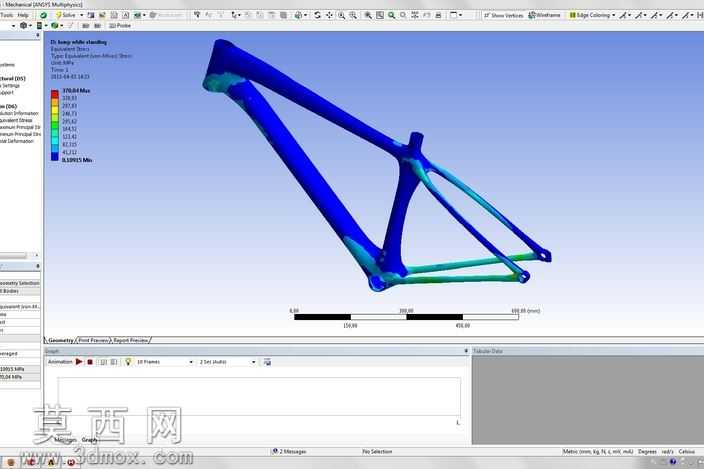Click the No Selection status bar text
This screenshot has width=704, height=469.
pos(377,451)
